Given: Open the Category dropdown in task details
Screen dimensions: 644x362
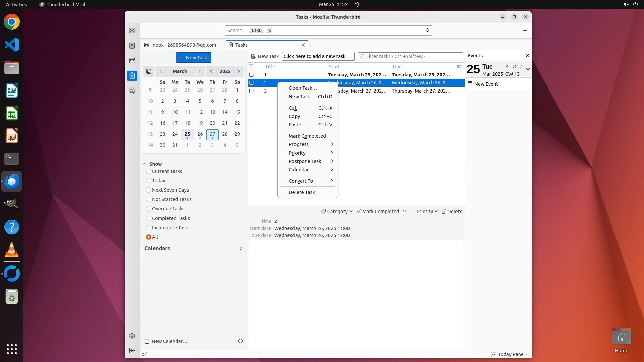Looking at the screenshot, I should click(337, 212).
